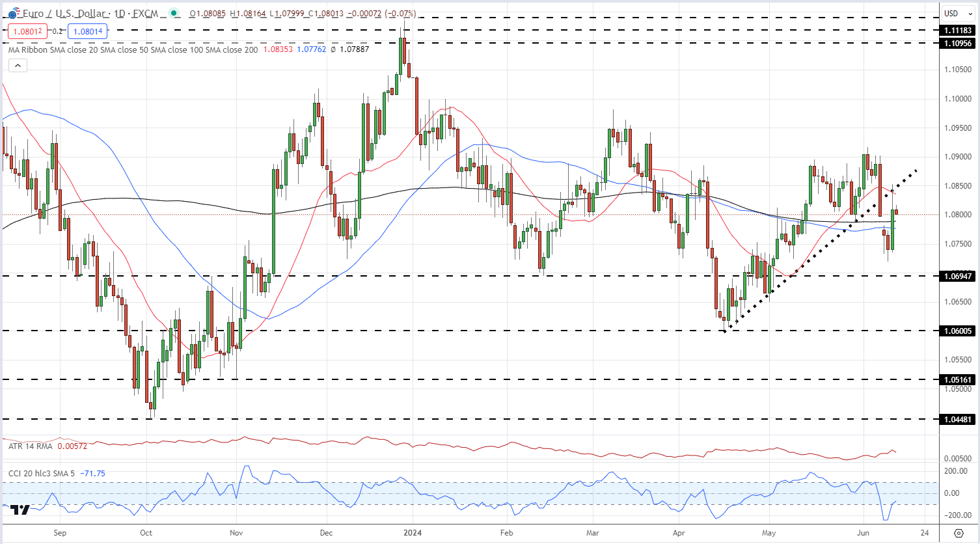Open chart settings hexagon icon
Viewport: 980px width, 544px height.
tap(959, 533)
